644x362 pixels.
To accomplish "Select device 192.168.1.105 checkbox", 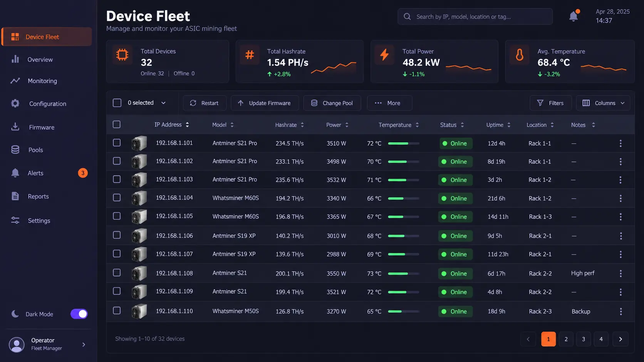I will [117, 216].
